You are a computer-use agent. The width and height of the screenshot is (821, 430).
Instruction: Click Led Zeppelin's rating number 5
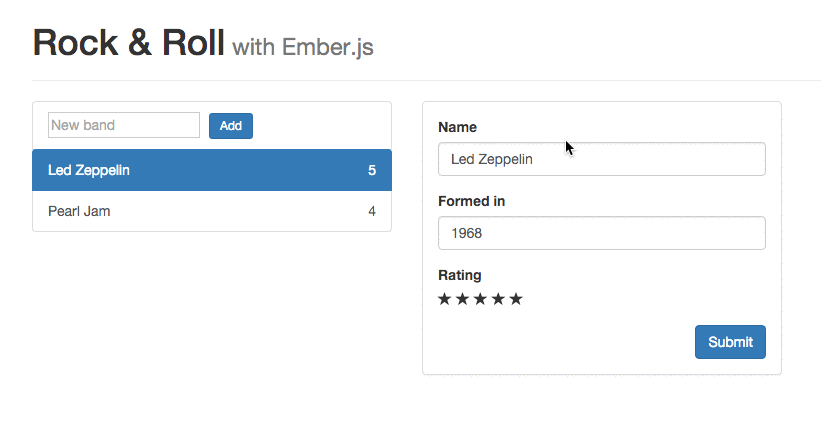(x=372, y=170)
